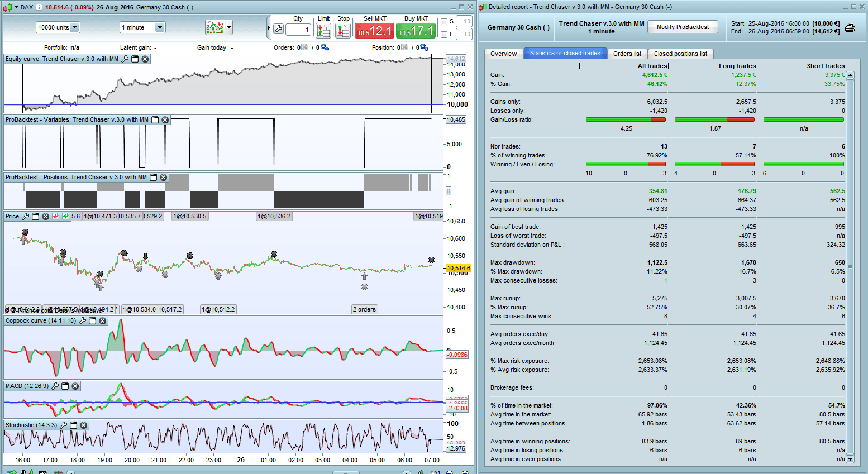The image size is (868, 474).
Task: Click the Buy MKT button
Action: [416, 31]
